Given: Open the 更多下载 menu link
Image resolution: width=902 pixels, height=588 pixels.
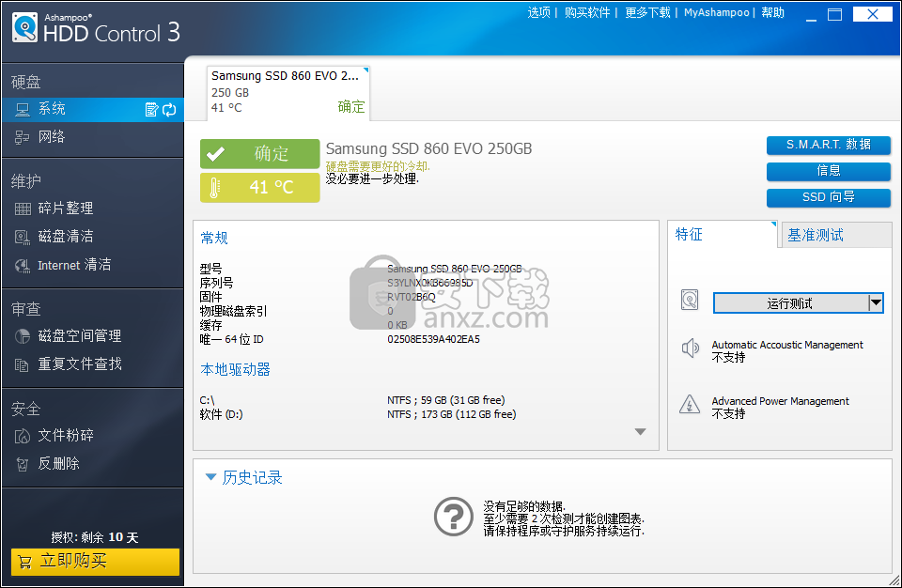Looking at the screenshot, I should (x=647, y=12).
